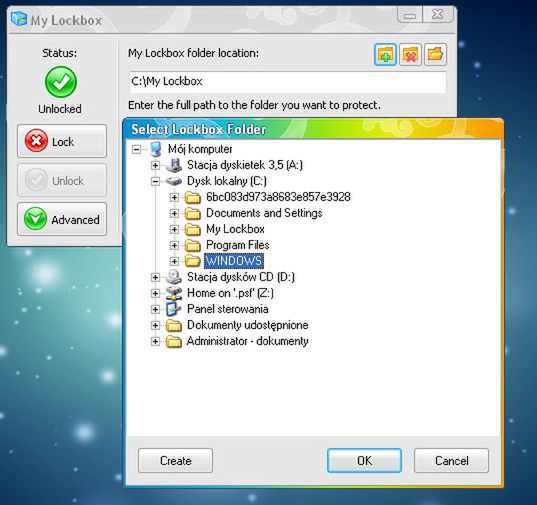
Task: Select Panel sterowania entry
Action: [x=227, y=309]
